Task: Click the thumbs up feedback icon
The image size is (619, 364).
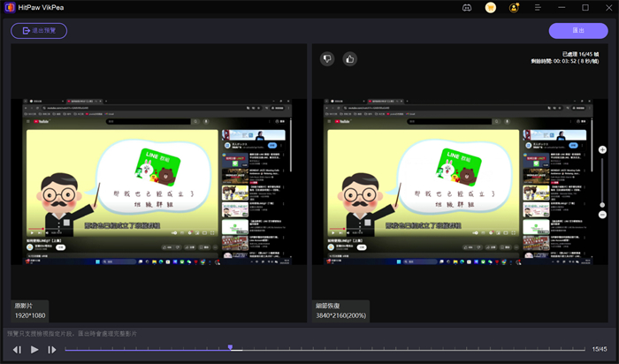Action: (349, 59)
